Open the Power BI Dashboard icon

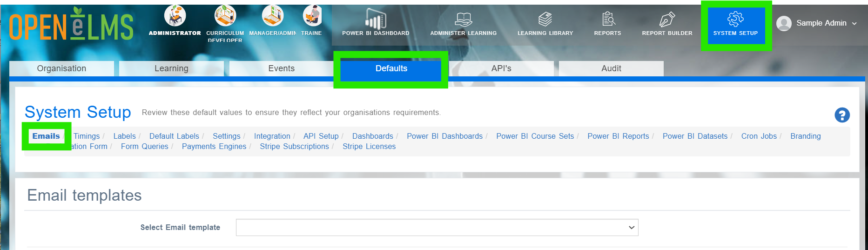376,19
